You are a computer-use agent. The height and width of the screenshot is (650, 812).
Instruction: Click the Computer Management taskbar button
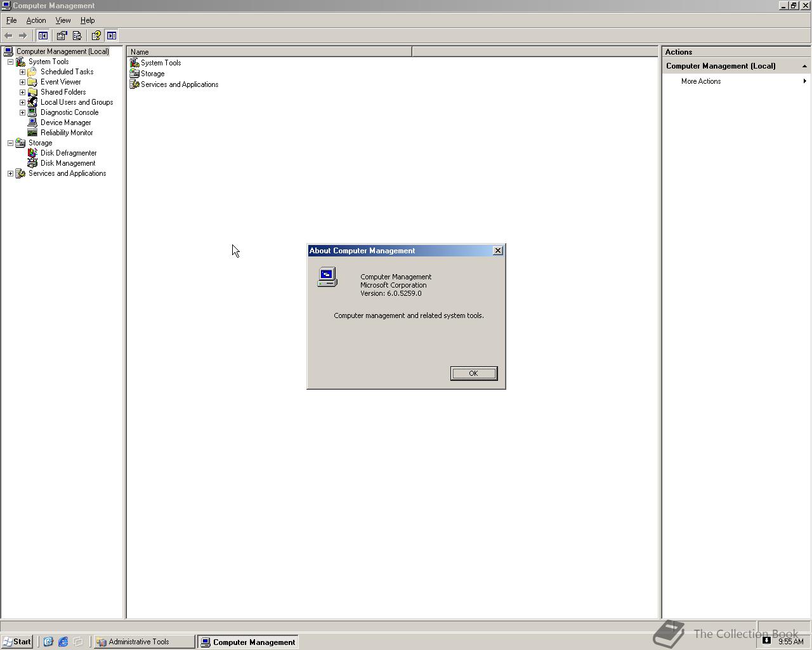(248, 642)
